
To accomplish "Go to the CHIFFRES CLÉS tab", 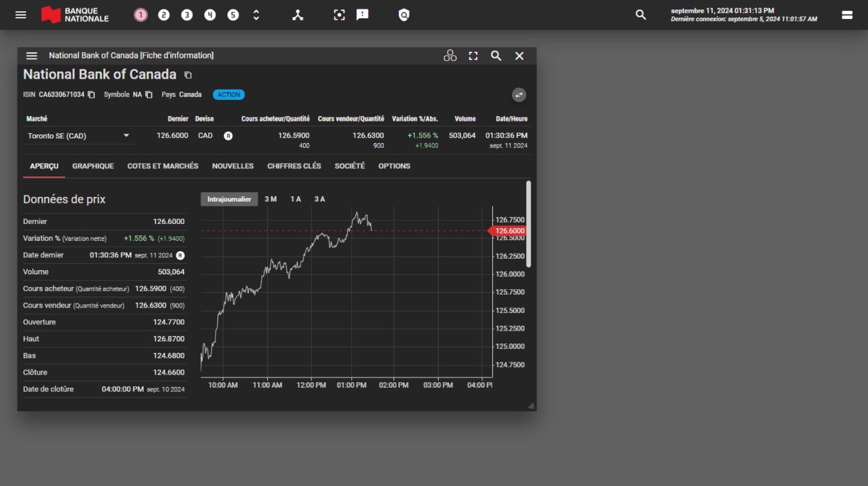I will click(294, 166).
